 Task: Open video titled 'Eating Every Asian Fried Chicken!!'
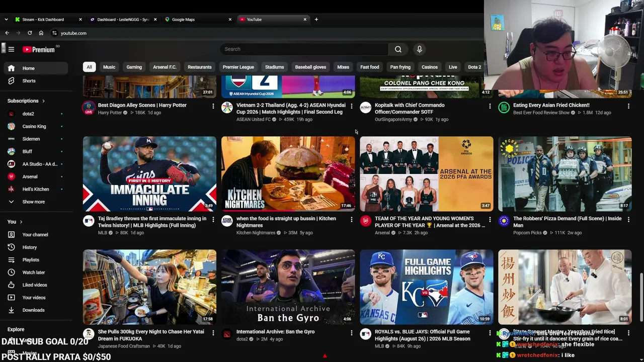coord(551,106)
